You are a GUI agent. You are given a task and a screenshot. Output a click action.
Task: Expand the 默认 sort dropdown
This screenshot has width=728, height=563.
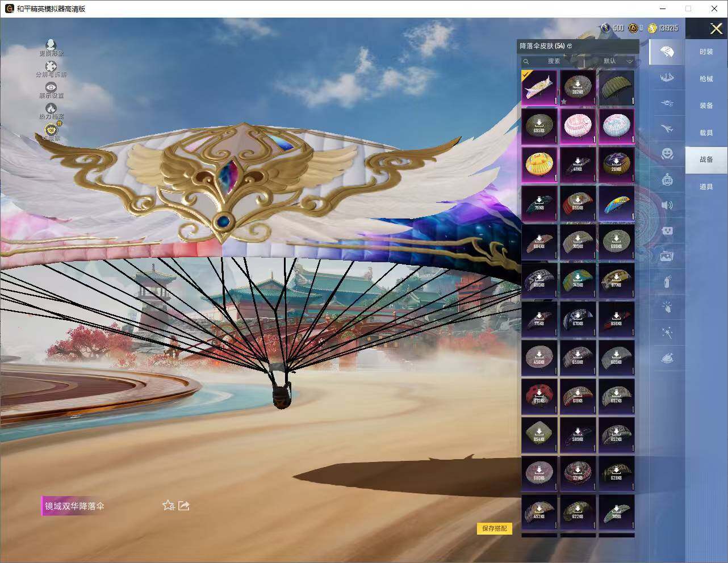coord(618,61)
